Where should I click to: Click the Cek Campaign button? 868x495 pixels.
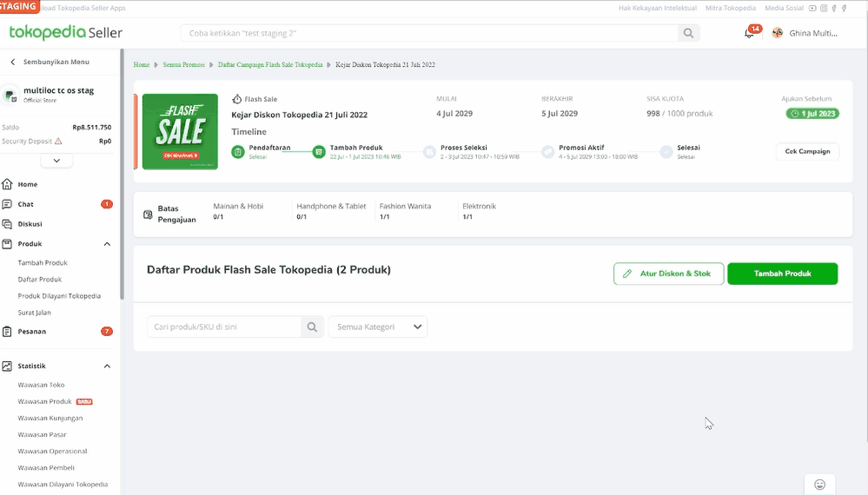point(807,152)
